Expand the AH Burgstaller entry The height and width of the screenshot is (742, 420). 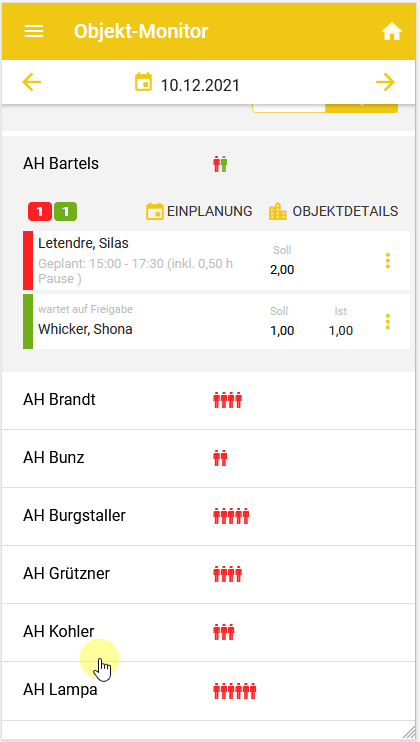point(209,516)
